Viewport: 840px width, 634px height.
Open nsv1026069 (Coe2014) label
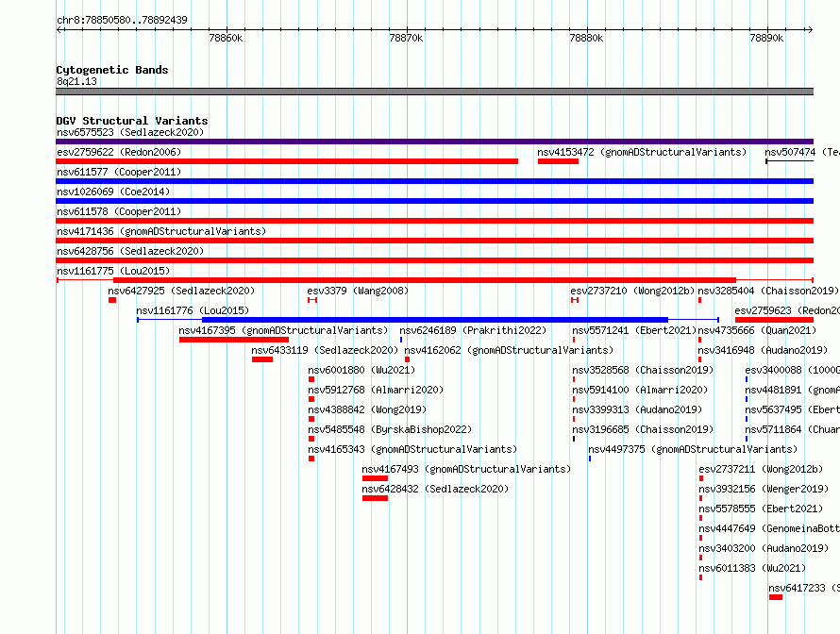point(113,192)
